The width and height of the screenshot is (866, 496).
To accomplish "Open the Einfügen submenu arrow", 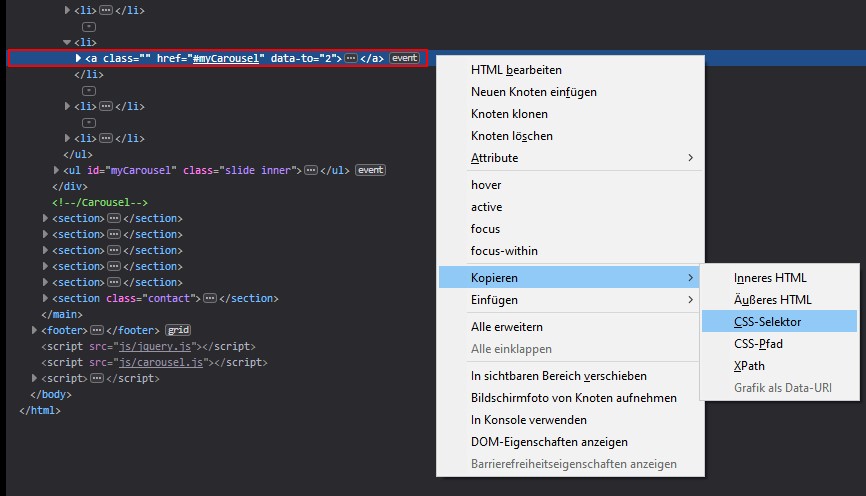I will [x=690, y=300].
